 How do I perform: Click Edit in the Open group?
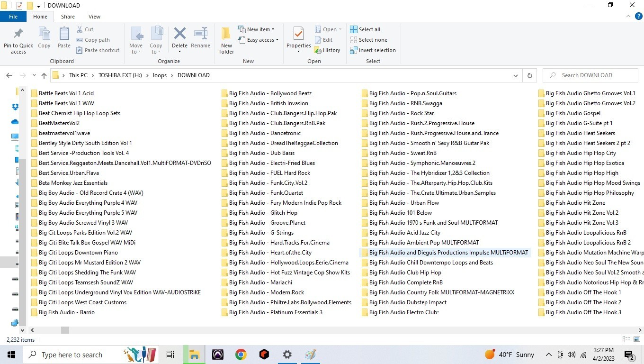pyautogui.click(x=323, y=40)
